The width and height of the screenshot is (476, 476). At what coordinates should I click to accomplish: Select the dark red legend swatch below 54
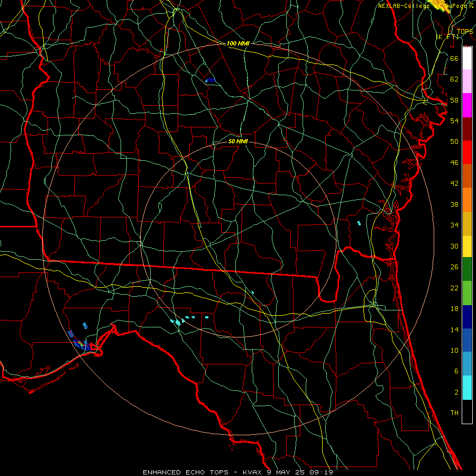(467, 129)
